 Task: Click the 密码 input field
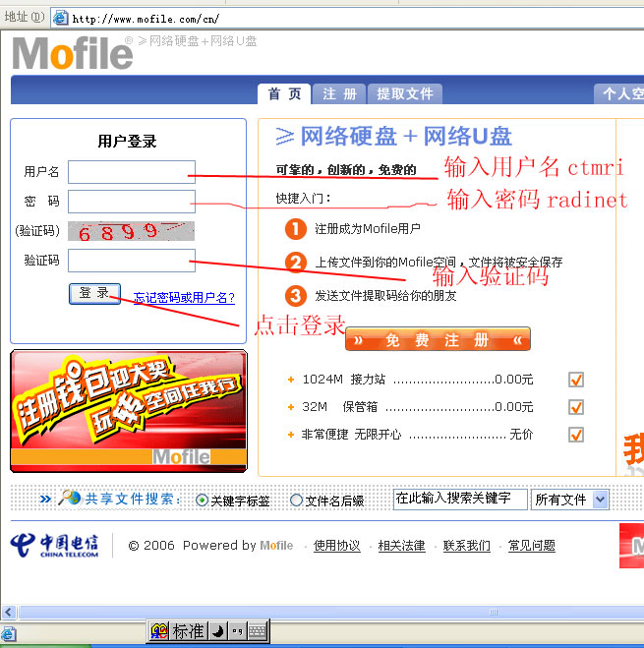pos(132,202)
